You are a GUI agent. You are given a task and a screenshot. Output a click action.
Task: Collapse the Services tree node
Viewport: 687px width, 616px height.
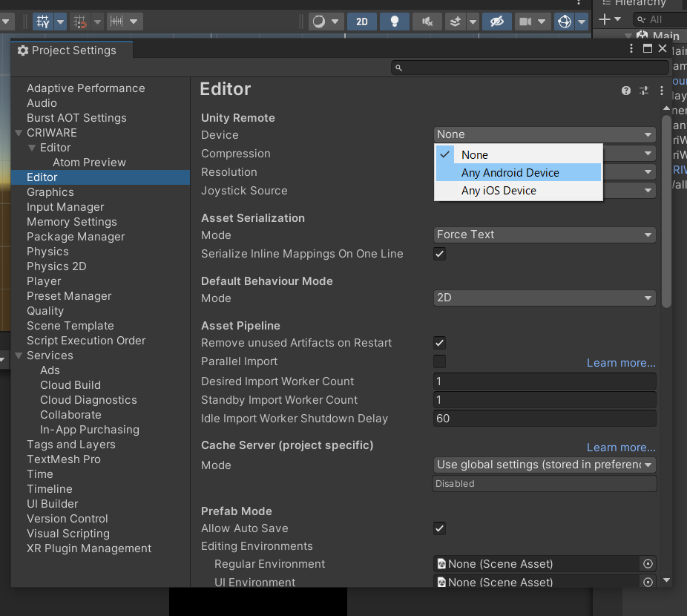click(19, 355)
